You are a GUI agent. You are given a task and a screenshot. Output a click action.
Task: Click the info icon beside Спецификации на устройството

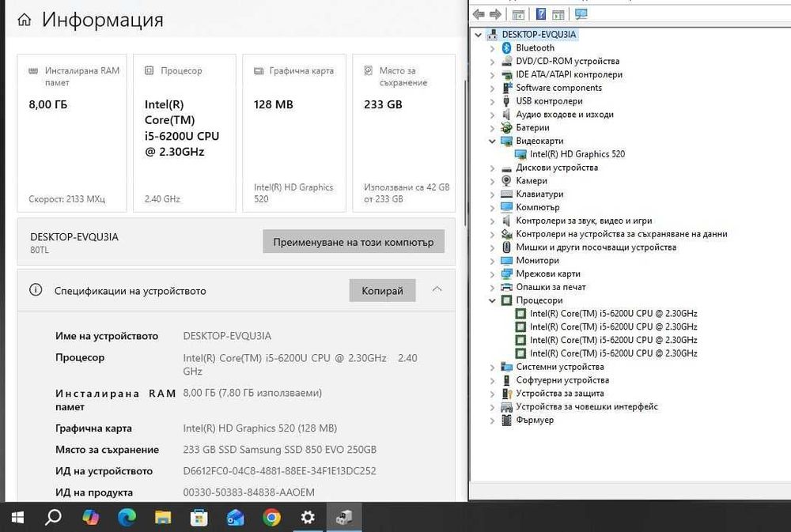[x=36, y=290]
